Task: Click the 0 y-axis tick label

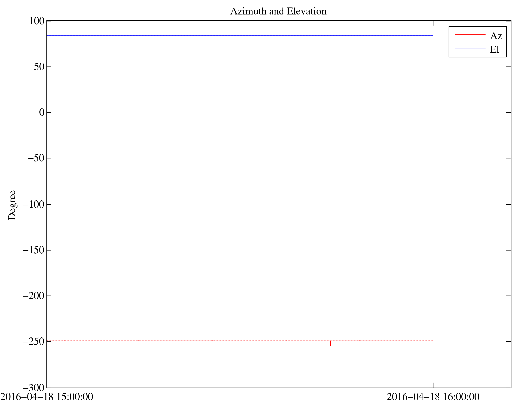Action: [x=42, y=113]
